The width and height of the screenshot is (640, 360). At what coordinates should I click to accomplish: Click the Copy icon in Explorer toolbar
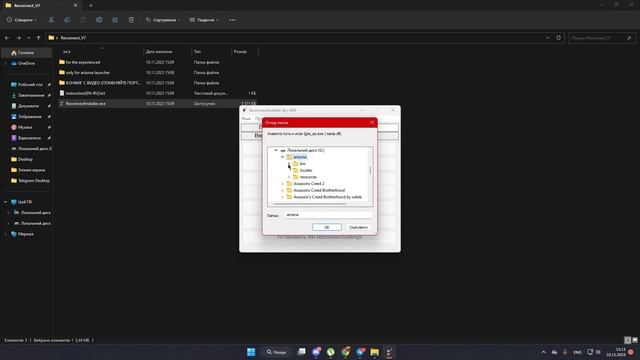[67, 20]
